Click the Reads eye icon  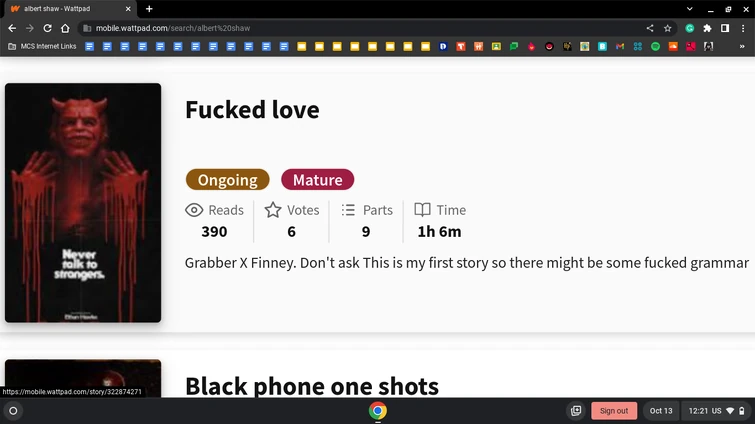[194, 210]
